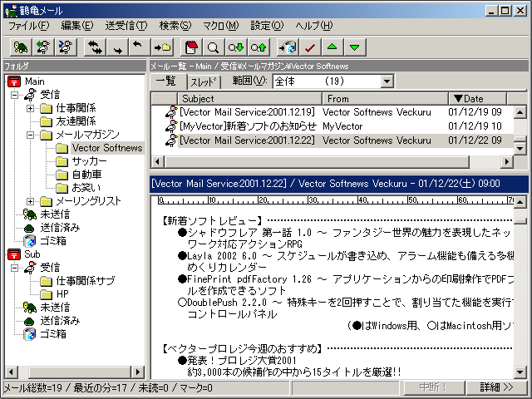This screenshot has width=532, height=399.
Task: Open the 範囲 全体 (19) dropdown
Action: coord(387,81)
